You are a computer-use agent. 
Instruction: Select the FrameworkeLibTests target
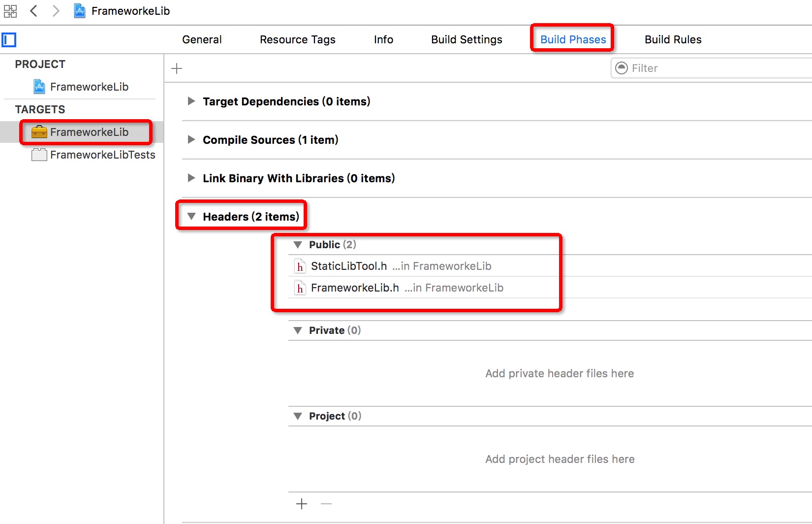pos(102,155)
